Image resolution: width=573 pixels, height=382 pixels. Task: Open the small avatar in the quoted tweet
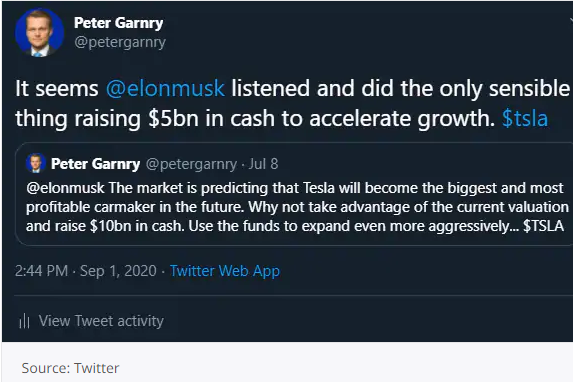[x=36, y=163]
